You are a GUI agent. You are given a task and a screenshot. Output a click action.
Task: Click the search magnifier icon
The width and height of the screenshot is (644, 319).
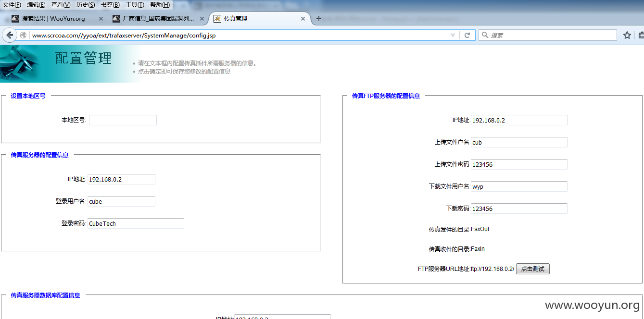coord(485,35)
